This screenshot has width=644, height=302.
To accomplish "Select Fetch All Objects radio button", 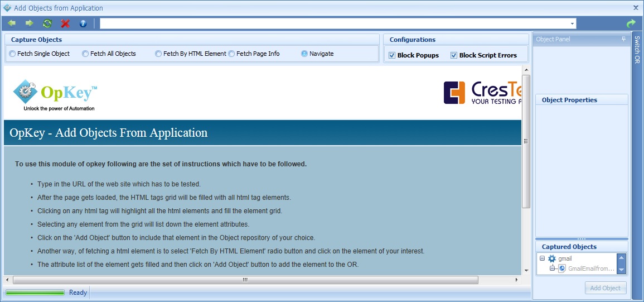I will pos(85,54).
